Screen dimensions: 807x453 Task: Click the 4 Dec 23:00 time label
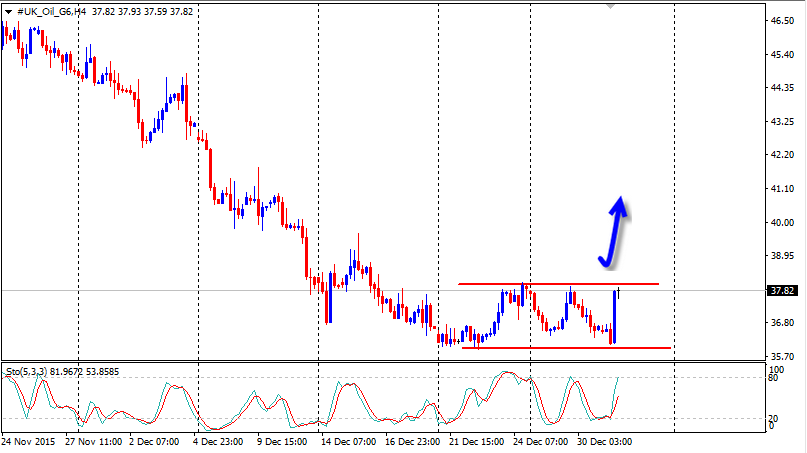tap(218, 442)
